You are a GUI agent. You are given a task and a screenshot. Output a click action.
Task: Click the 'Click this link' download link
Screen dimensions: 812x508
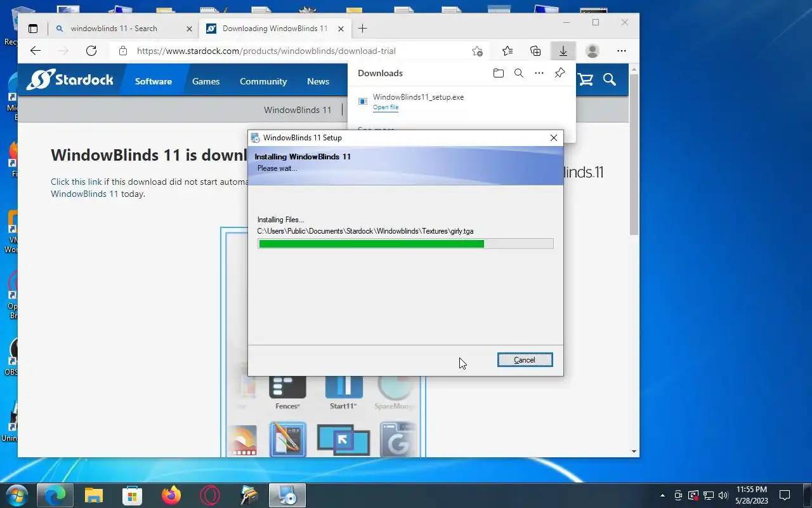click(x=76, y=182)
